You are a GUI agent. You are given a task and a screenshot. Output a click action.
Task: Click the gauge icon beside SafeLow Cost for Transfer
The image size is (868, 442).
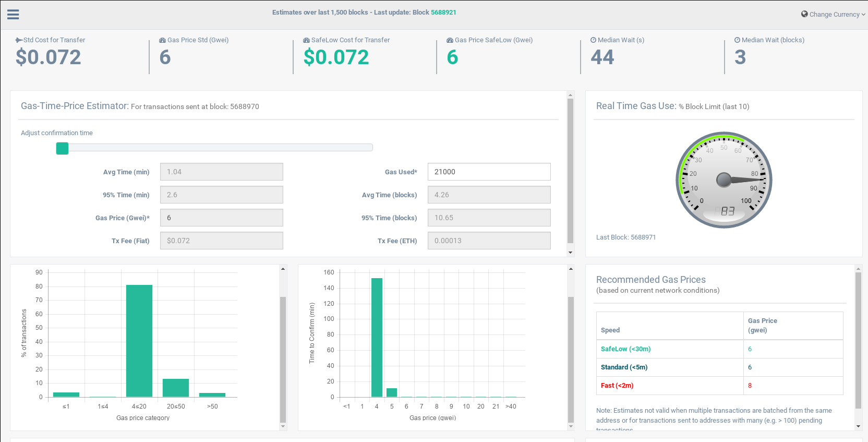point(307,40)
